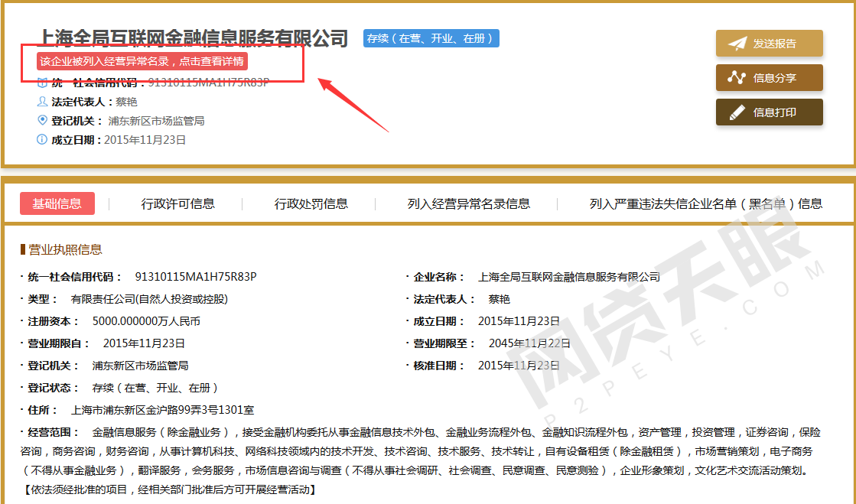Screen dimensions: 856x504
Task: Open the 行政处罚信息 tab
Action: coord(311,203)
